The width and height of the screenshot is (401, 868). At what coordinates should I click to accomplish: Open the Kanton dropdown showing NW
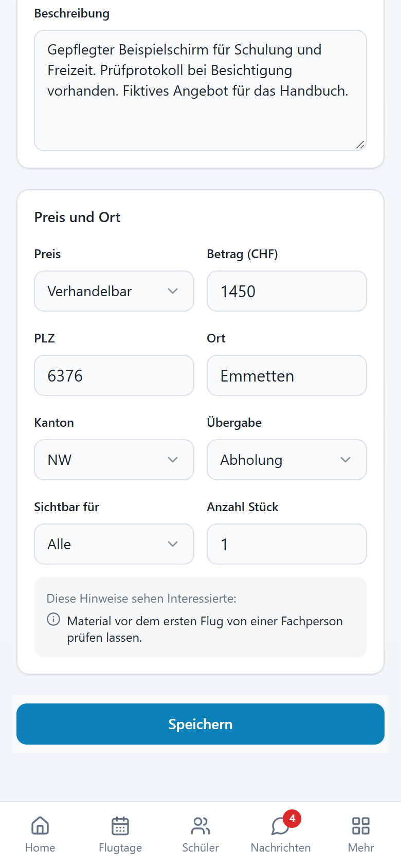[114, 460]
